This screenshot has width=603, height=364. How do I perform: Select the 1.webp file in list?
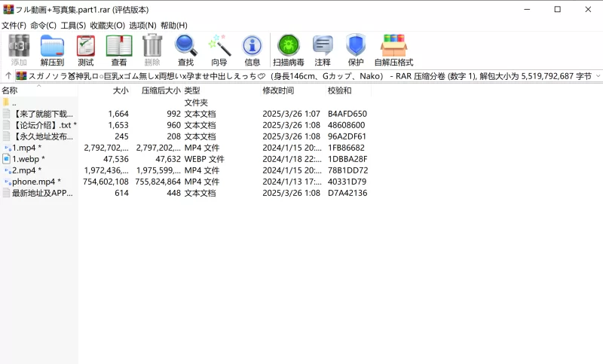28,159
